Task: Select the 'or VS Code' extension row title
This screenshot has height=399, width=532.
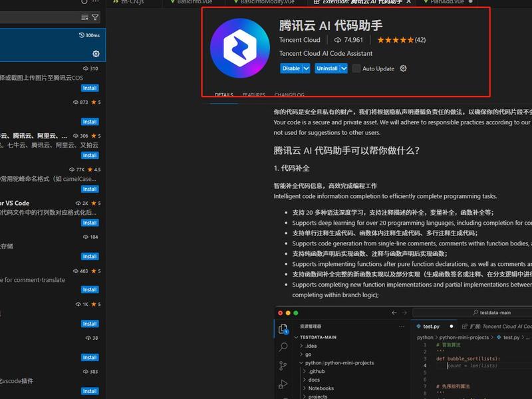Action: 15,203
